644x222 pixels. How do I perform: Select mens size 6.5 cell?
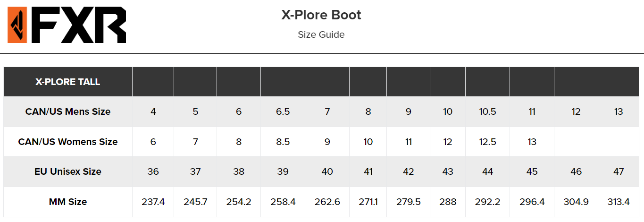283,111
